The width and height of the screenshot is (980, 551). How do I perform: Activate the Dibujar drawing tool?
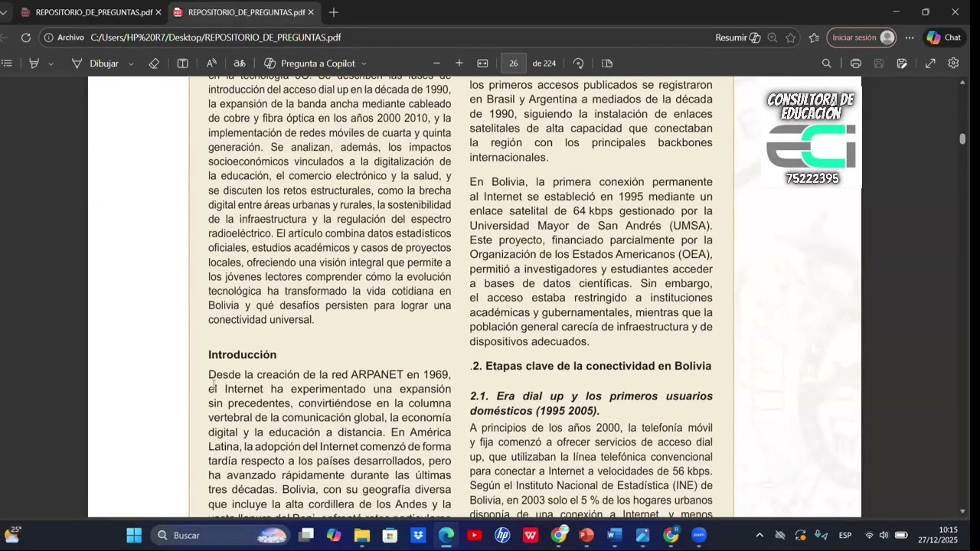click(x=96, y=64)
